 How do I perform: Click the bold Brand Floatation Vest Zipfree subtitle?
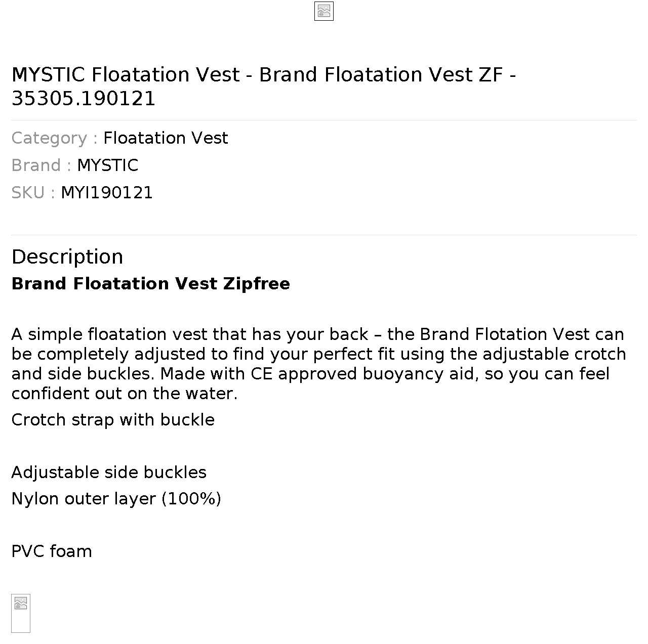coord(151,284)
